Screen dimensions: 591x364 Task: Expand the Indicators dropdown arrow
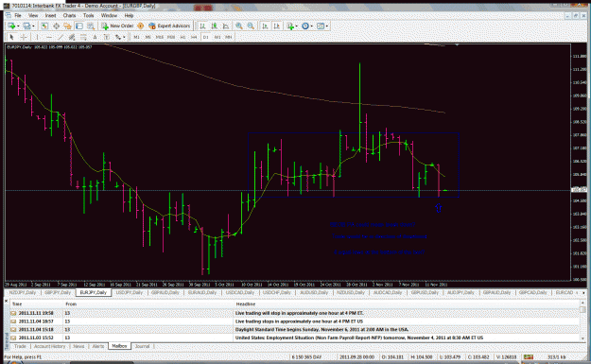pyautogui.click(x=297, y=26)
